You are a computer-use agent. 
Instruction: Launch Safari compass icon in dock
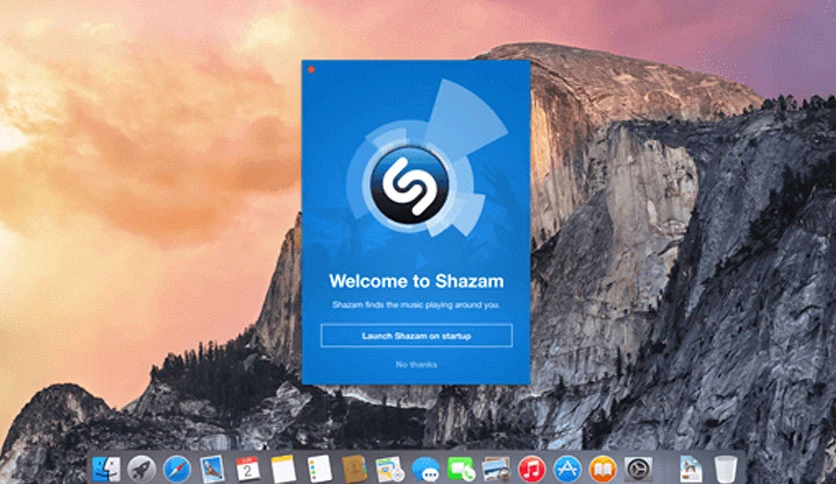176,469
